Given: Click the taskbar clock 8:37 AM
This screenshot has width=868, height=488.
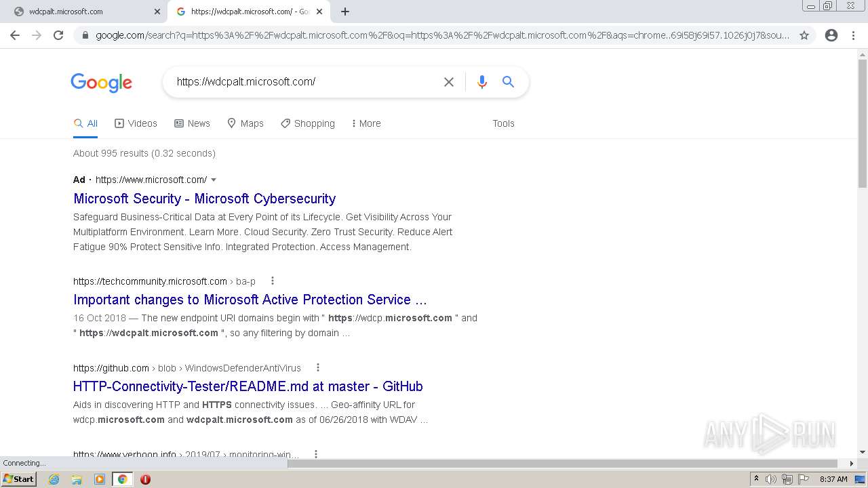Looking at the screenshot, I should [833, 479].
